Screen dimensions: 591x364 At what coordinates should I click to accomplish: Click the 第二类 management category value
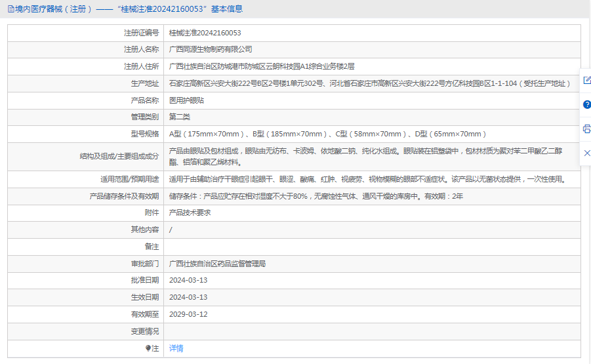coord(179,117)
